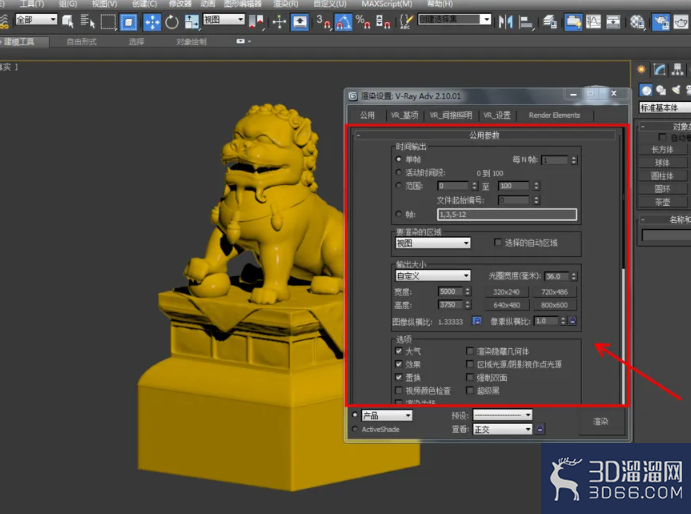Open the 要渲染的区域 视图 dropdown

[x=433, y=243]
